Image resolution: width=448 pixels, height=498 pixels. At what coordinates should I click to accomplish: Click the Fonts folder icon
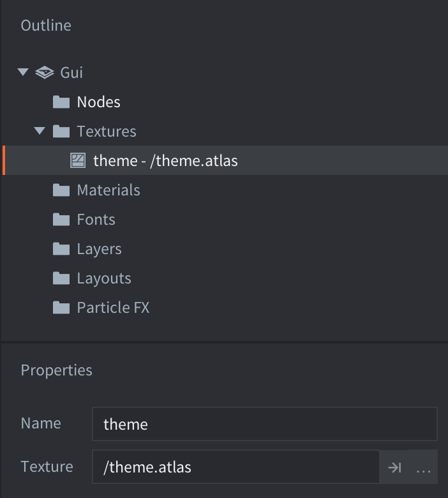61,220
